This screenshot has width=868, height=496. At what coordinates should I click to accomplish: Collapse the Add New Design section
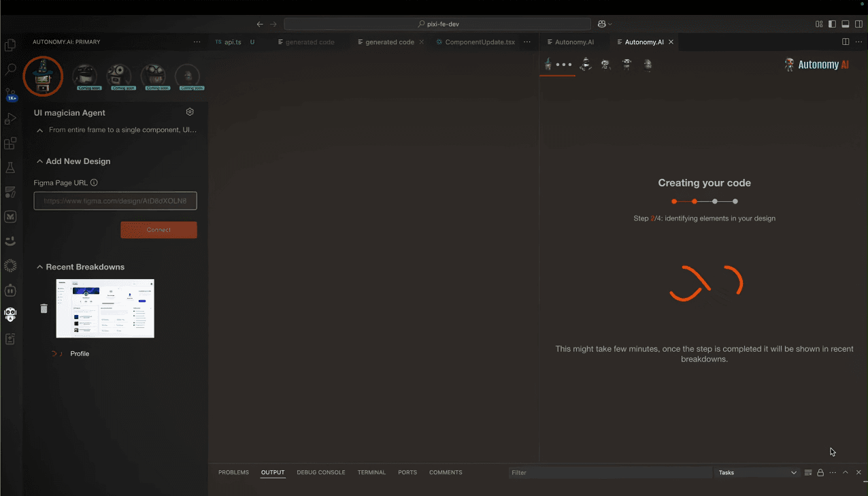tap(40, 161)
